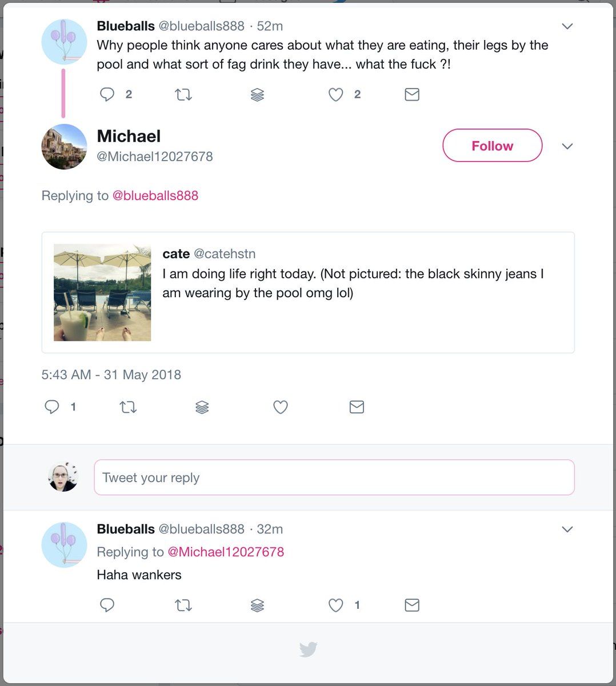Retweet the top Blueballs tweet
This screenshot has height=686, width=616.
point(183,94)
